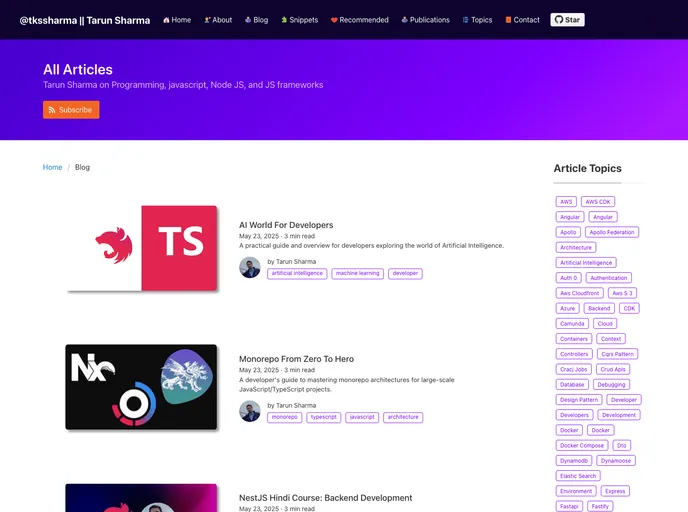Choose the Docker Compose topic
Viewport: 688px width, 512px height.
[582, 446]
